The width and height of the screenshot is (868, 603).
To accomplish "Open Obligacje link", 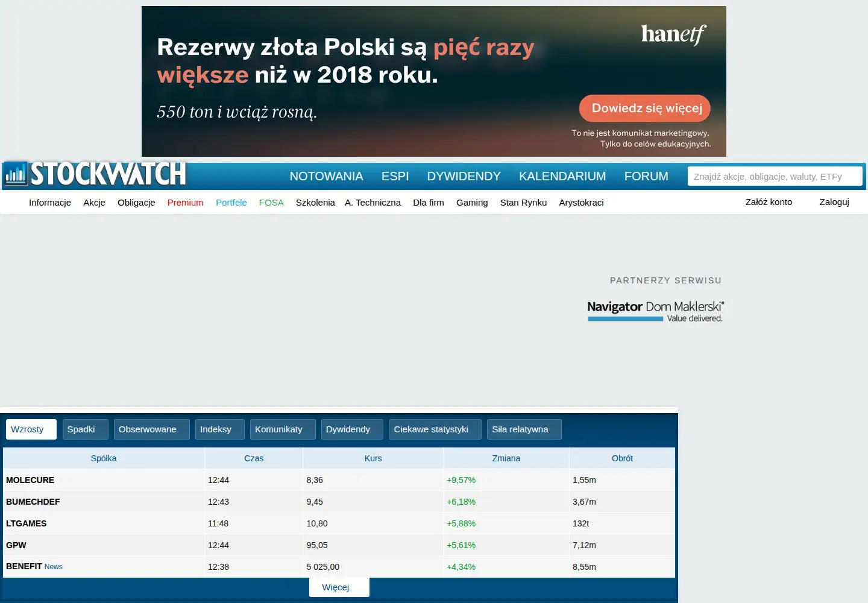I will tap(136, 203).
